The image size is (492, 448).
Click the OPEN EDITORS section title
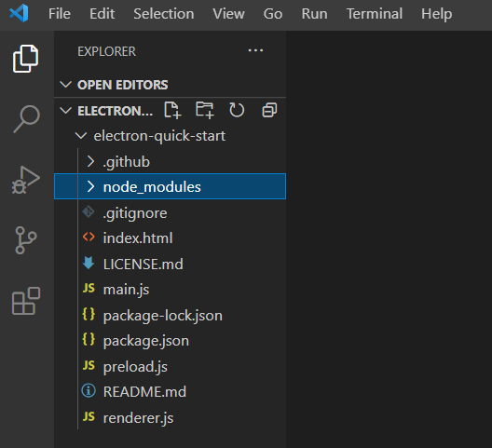pos(123,85)
